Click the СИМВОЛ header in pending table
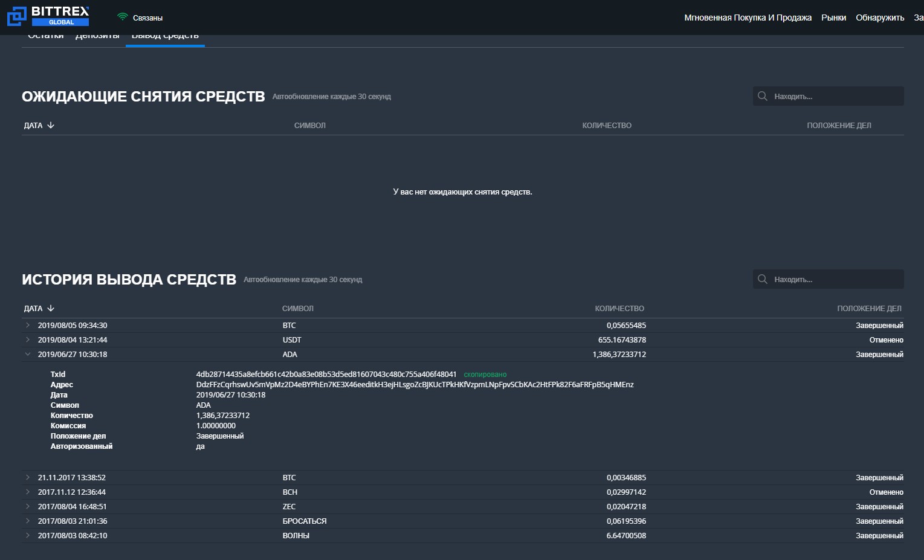The height and width of the screenshot is (560, 924). 310,125
